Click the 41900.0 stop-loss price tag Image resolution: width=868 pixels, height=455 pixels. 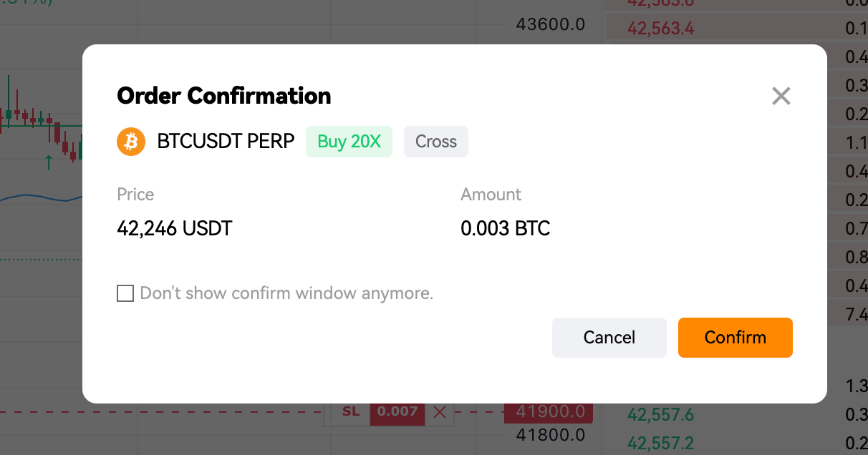549,411
